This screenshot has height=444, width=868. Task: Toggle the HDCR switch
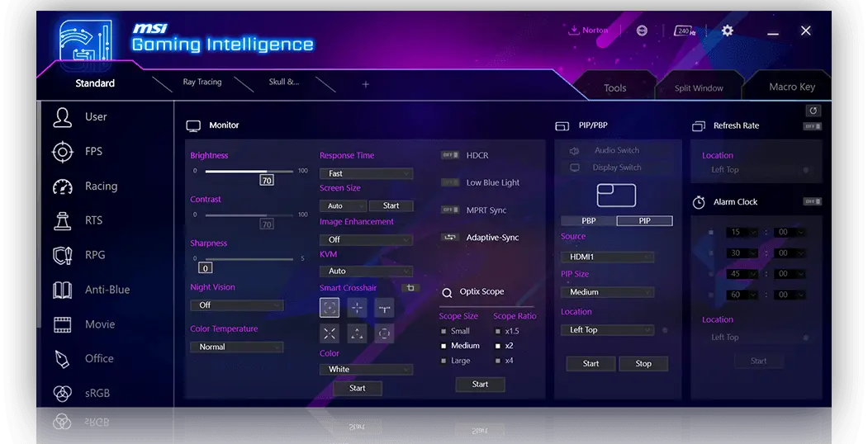(450, 155)
